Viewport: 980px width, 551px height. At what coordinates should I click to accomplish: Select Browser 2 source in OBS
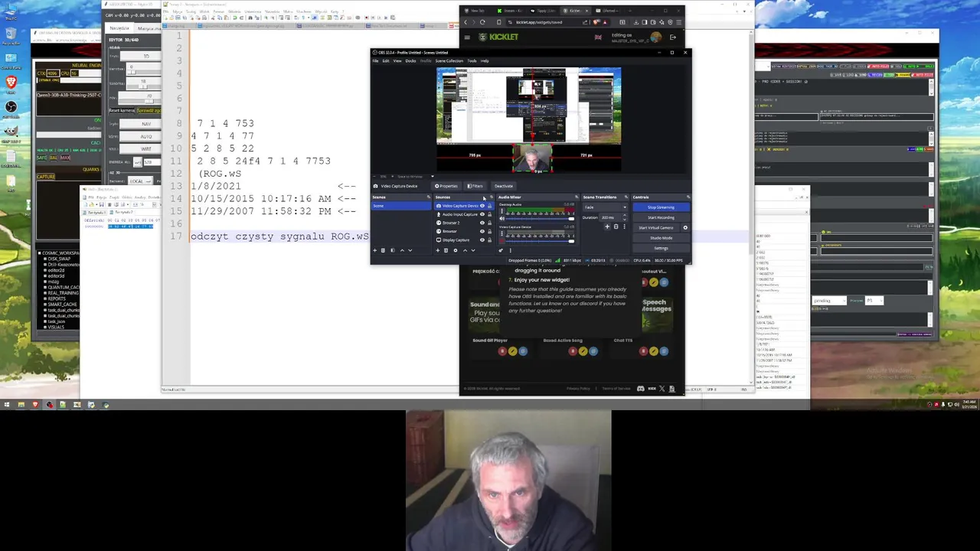(x=451, y=223)
